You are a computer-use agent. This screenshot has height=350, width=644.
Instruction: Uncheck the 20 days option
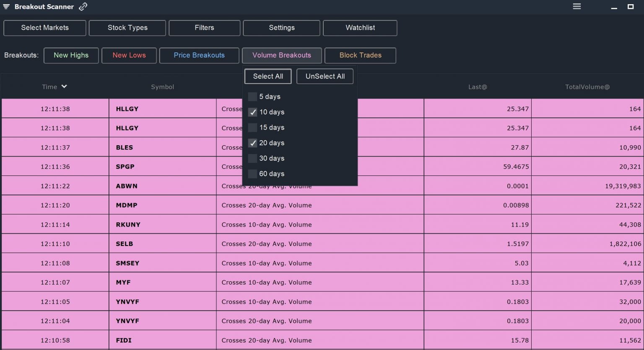(252, 143)
